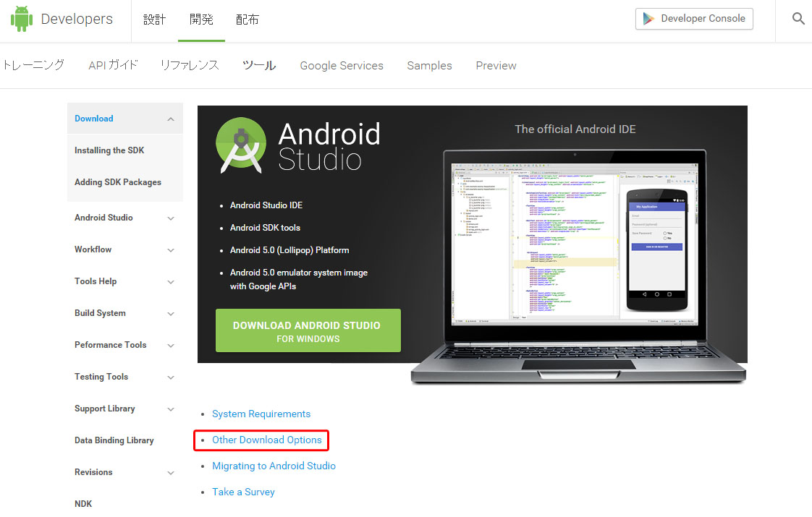Select the 配布 top tab
The height and width of the screenshot is (517, 812).
[x=247, y=20]
